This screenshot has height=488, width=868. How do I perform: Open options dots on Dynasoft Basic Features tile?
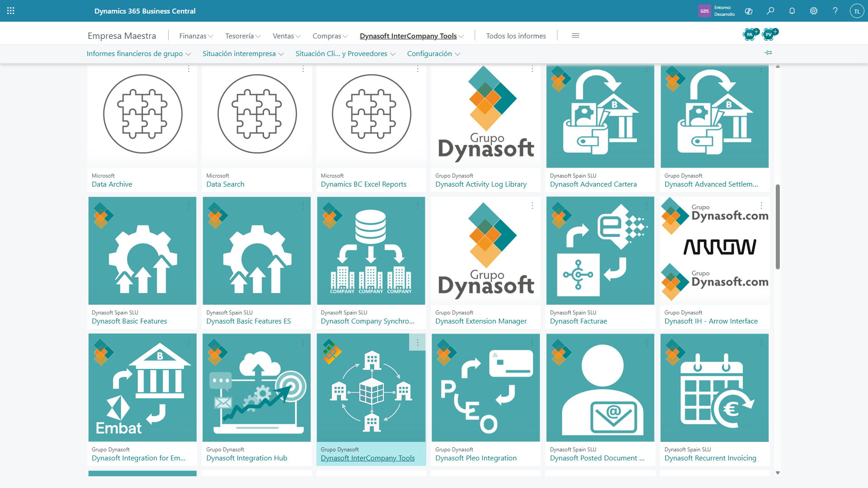point(189,206)
